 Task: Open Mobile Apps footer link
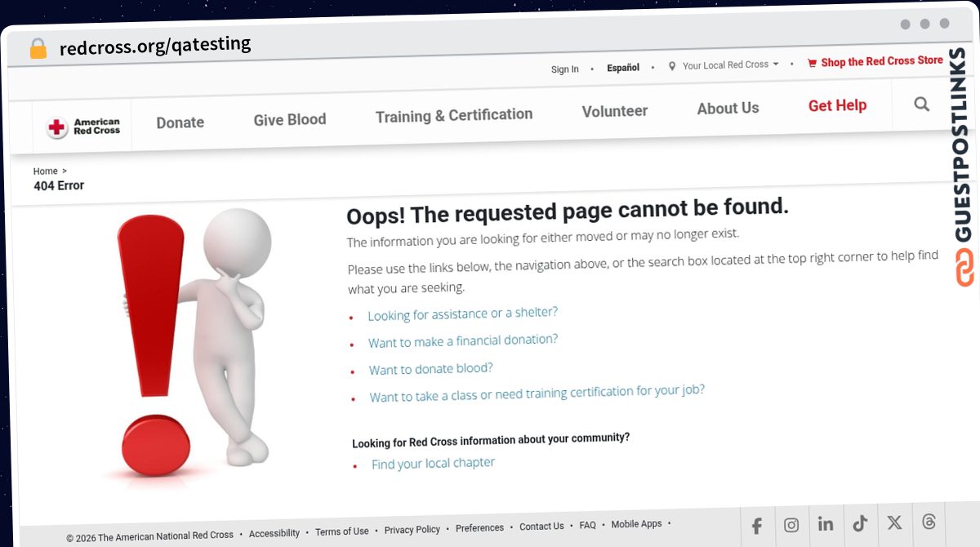coord(636,524)
